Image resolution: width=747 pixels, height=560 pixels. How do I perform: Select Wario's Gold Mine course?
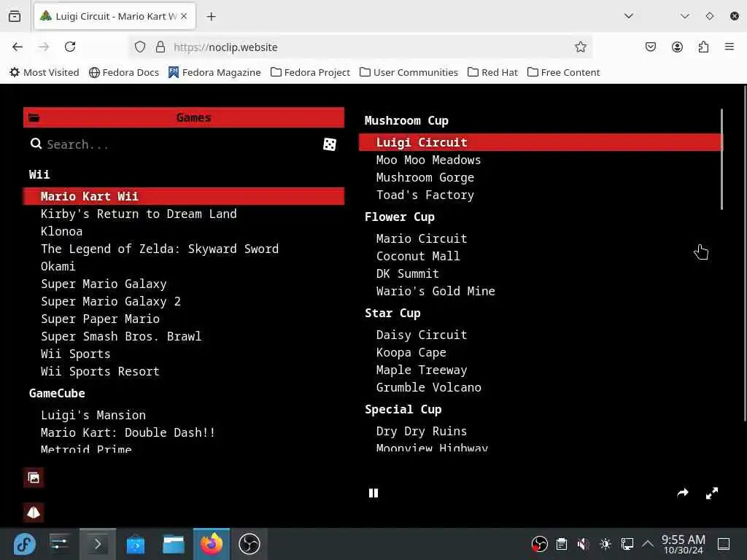pos(541,292)
